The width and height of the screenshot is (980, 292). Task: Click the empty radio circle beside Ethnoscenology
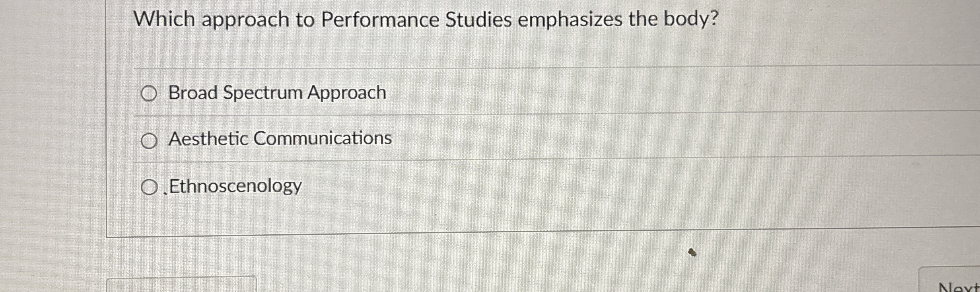coord(150,186)
